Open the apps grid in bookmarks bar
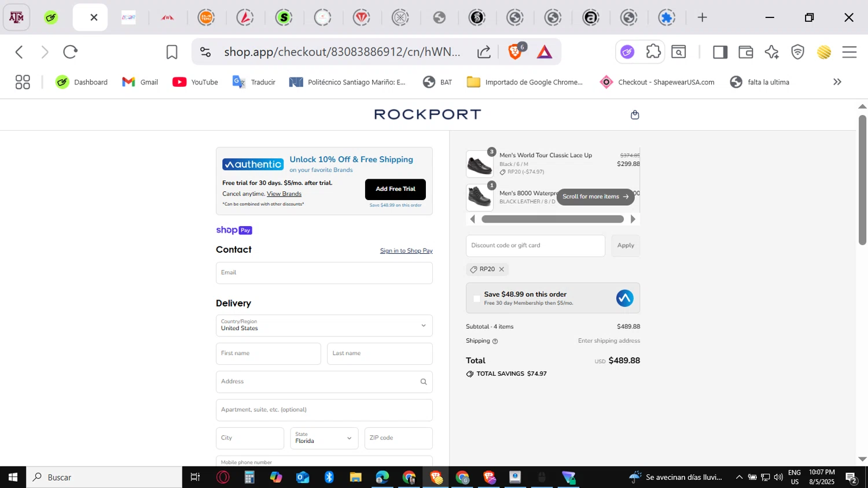This screenshot has height=488, width=868. tap(23, 82)
